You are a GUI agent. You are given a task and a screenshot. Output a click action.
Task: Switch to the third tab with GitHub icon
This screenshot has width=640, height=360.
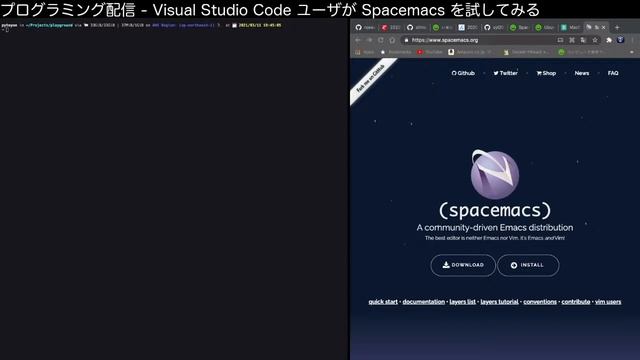tap(416, 27)
